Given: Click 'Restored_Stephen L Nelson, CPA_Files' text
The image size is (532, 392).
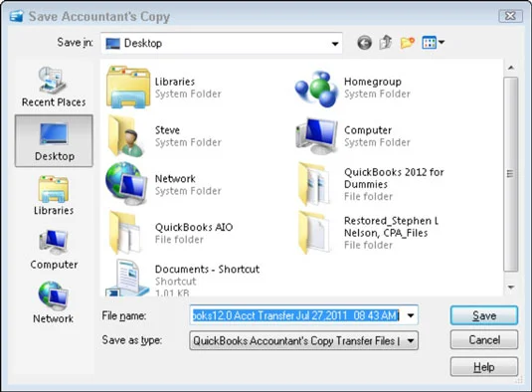Looking at the screenshot, I should (x=391, y=227).
